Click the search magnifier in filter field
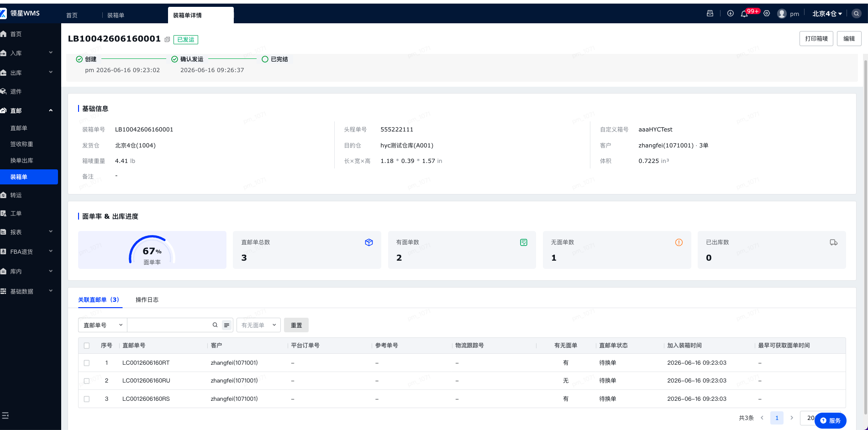Screen dimensions: 868x430 215,325
